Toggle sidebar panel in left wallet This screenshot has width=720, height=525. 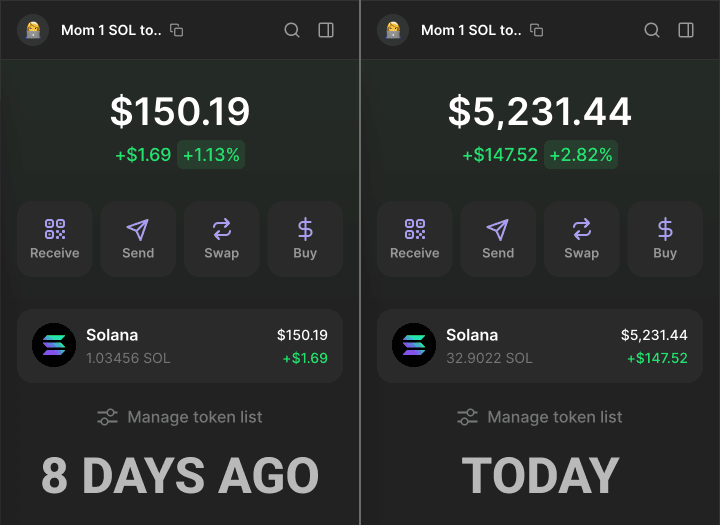pyautogui.click(x=326, y=30)
